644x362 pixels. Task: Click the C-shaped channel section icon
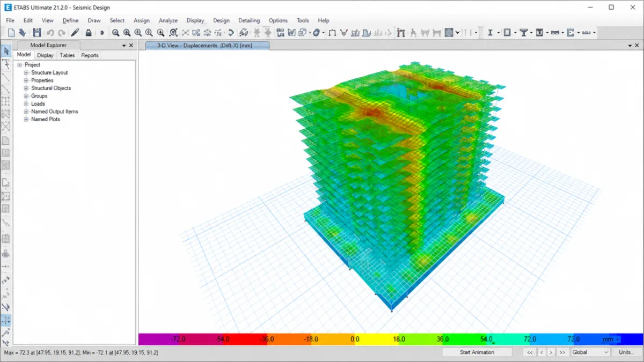[570, 33]
